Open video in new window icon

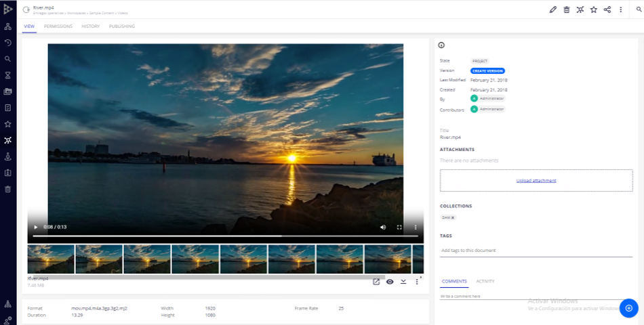click(x=376, y=281)
